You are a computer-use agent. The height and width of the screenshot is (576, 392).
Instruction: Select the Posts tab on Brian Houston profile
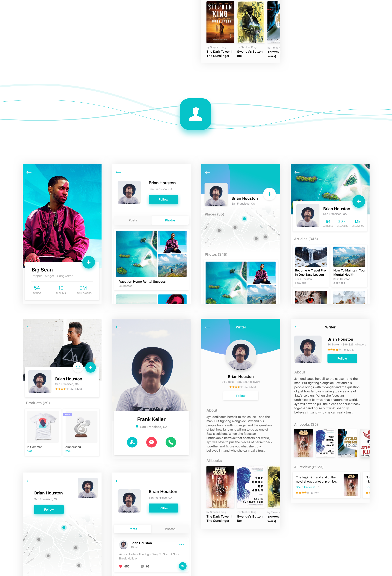point(133,220)
